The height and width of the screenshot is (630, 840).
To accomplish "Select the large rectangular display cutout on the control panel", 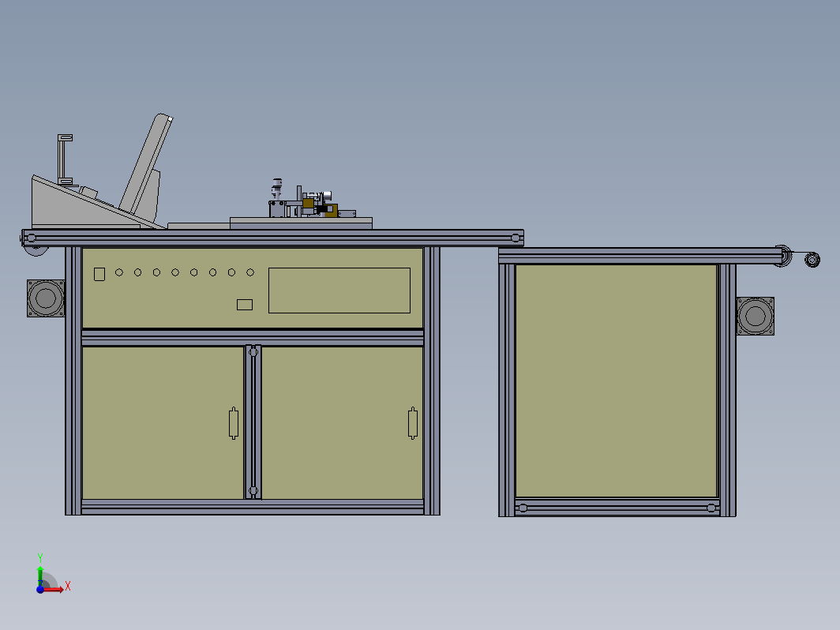I will (x=339, y=291).
